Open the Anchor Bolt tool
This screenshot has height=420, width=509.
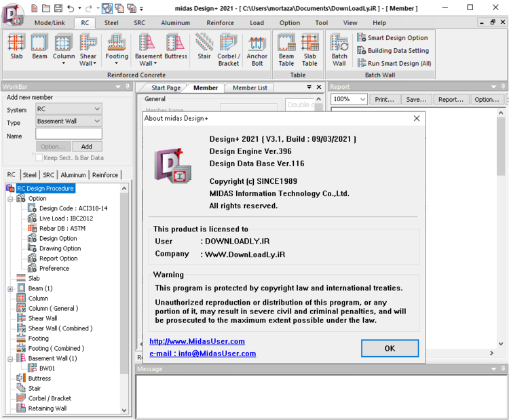(257, 50)
